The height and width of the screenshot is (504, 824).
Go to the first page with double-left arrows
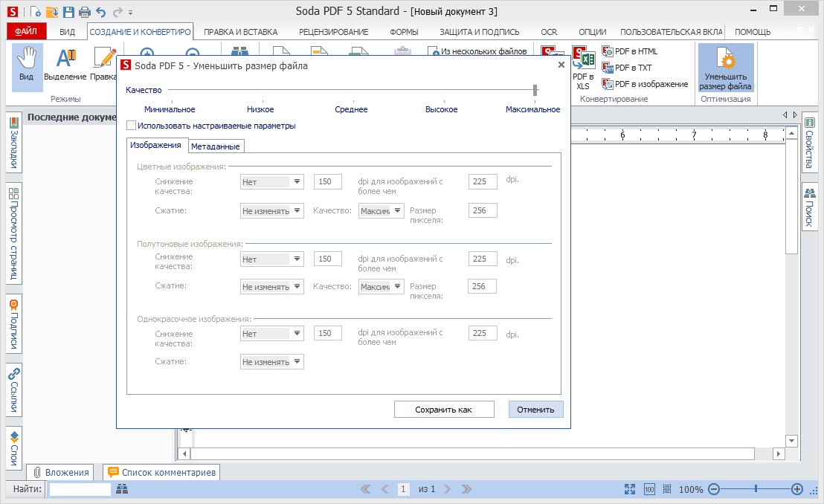(366, 488)
